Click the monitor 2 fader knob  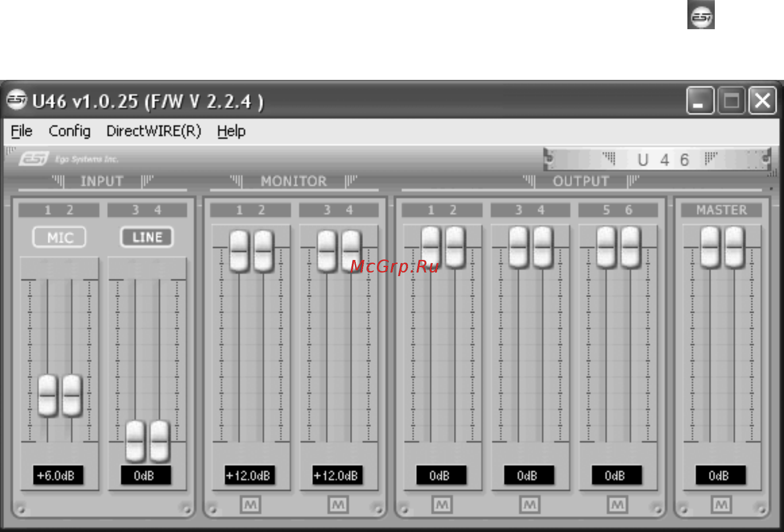coord(263,251)
